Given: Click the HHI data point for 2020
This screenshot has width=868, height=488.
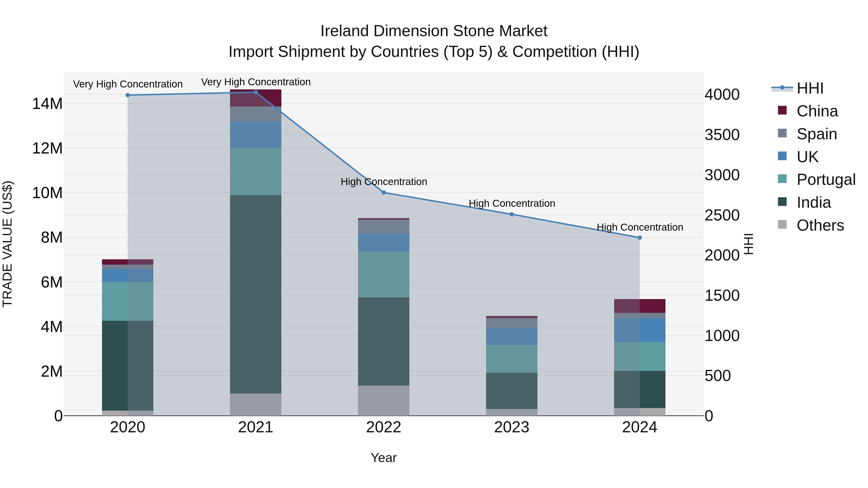Looking at the screenshot, I should 128,95.
